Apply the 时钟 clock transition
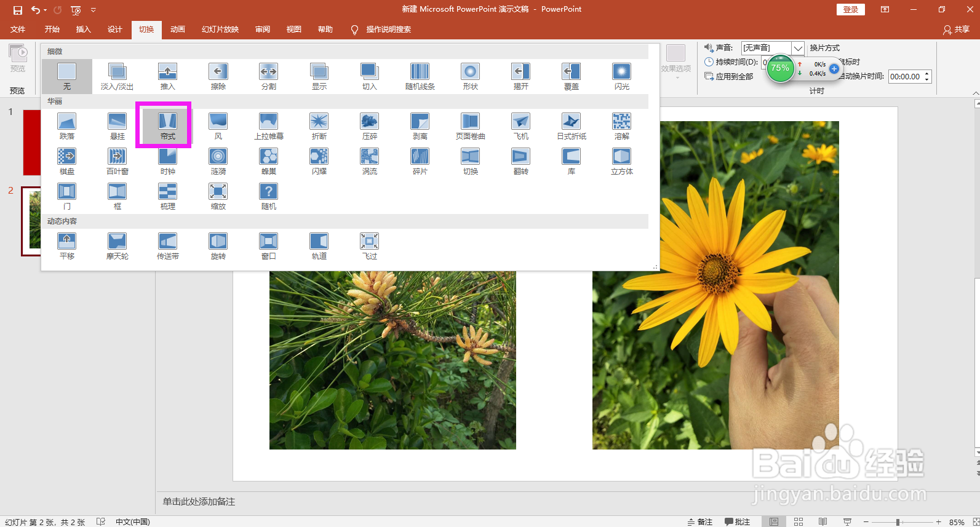Viewport: 980px width, 527px height. (x=167, y=161)
